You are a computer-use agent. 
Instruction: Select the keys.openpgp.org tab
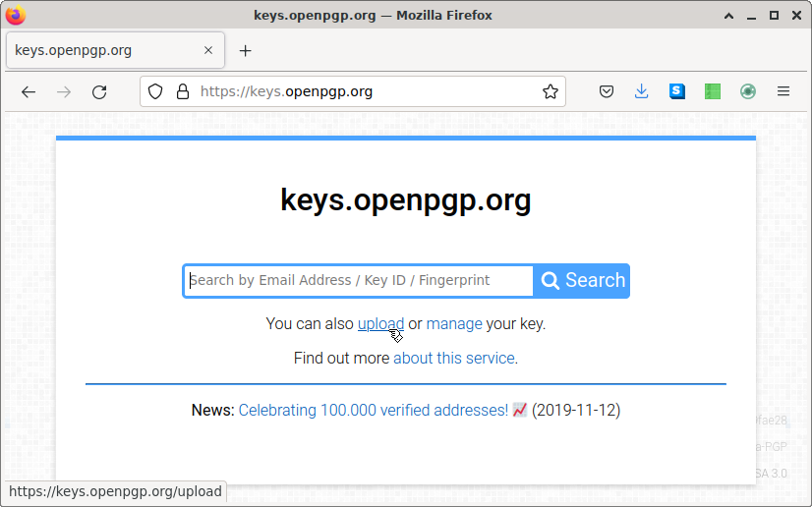98,50
